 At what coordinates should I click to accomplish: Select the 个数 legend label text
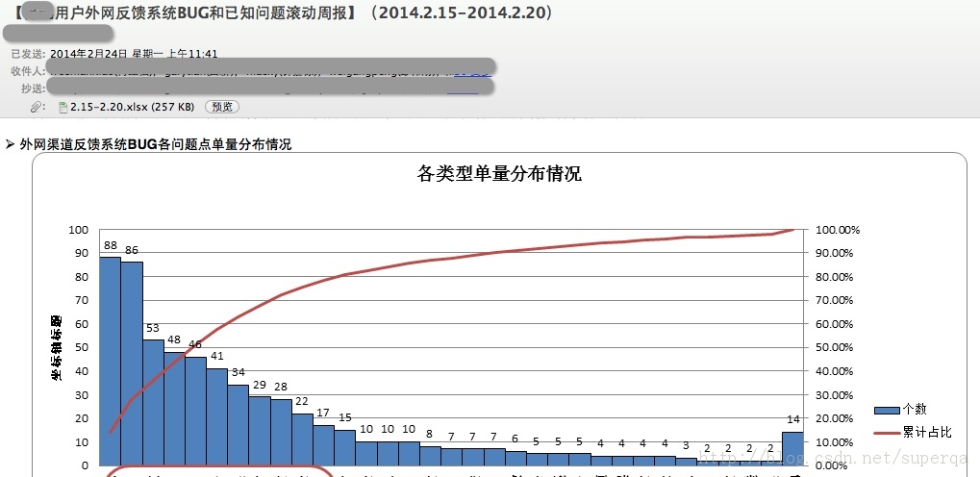(x=915, y=410)
